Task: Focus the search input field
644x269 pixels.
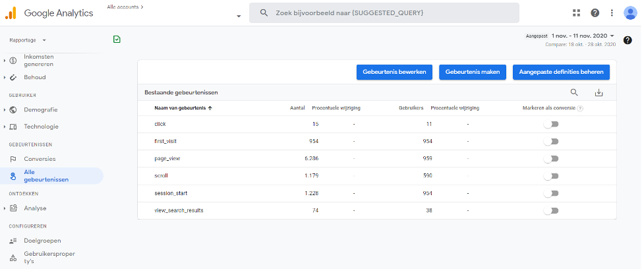Action: click(x=384, y=13)
